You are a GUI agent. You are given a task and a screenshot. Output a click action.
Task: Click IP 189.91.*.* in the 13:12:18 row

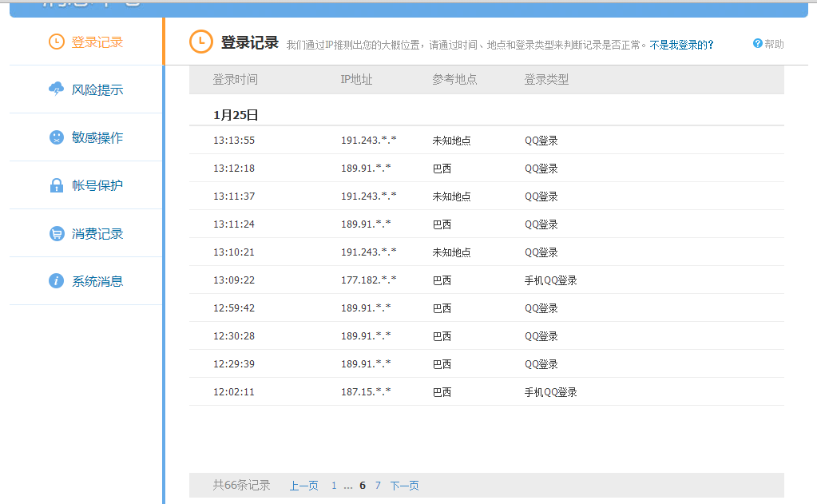366,169
